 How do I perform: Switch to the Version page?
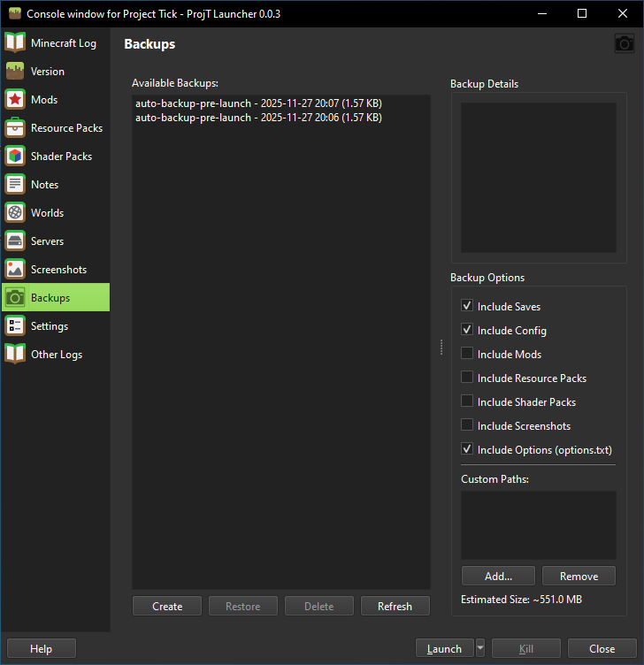56,72
